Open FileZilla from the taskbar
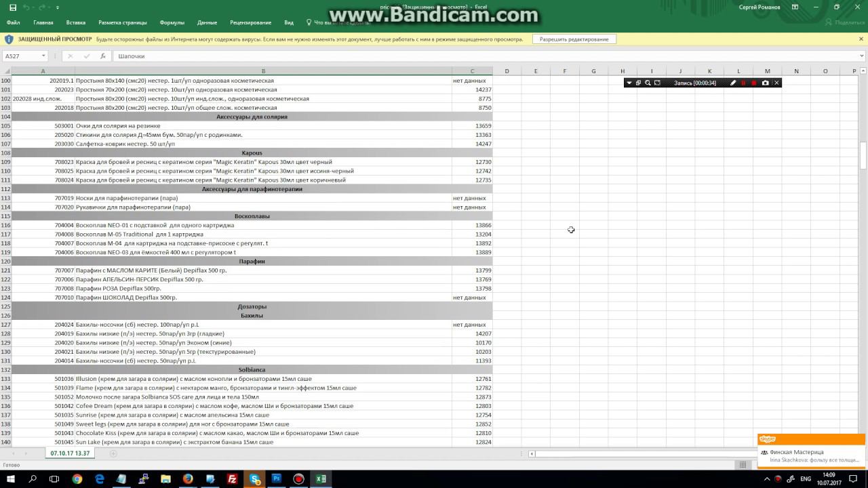 point(233,479)
